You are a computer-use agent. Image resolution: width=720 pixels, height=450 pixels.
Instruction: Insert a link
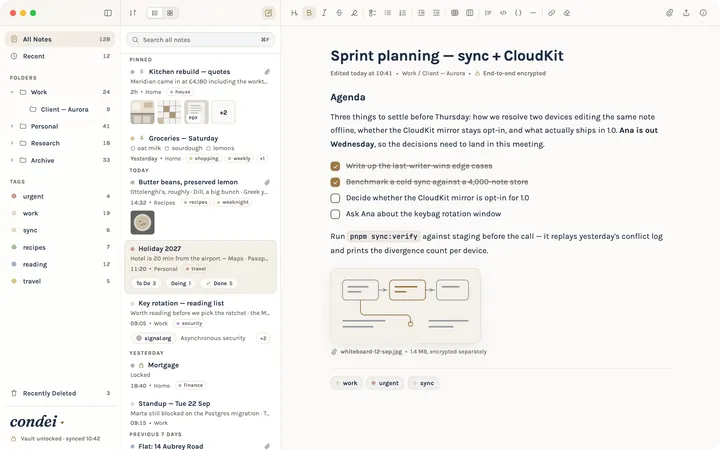[x=551, y=13]
